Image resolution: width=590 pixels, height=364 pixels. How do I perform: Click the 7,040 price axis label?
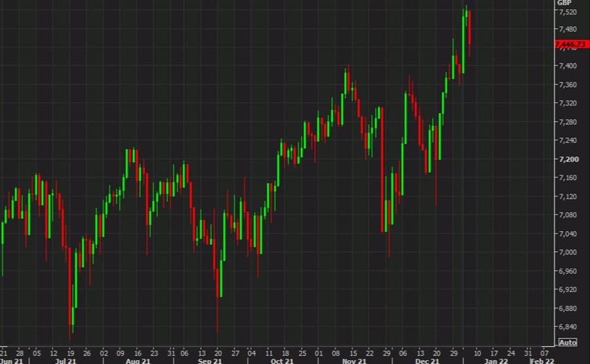568,234
